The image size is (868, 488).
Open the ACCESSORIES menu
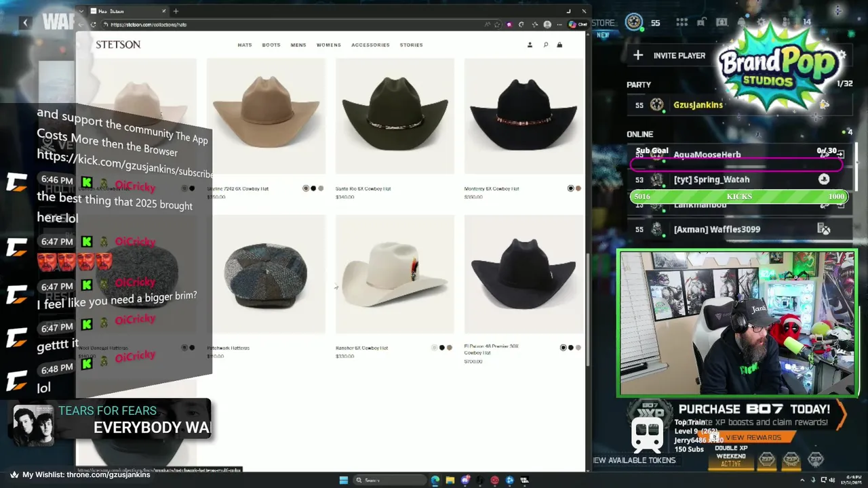370,45
